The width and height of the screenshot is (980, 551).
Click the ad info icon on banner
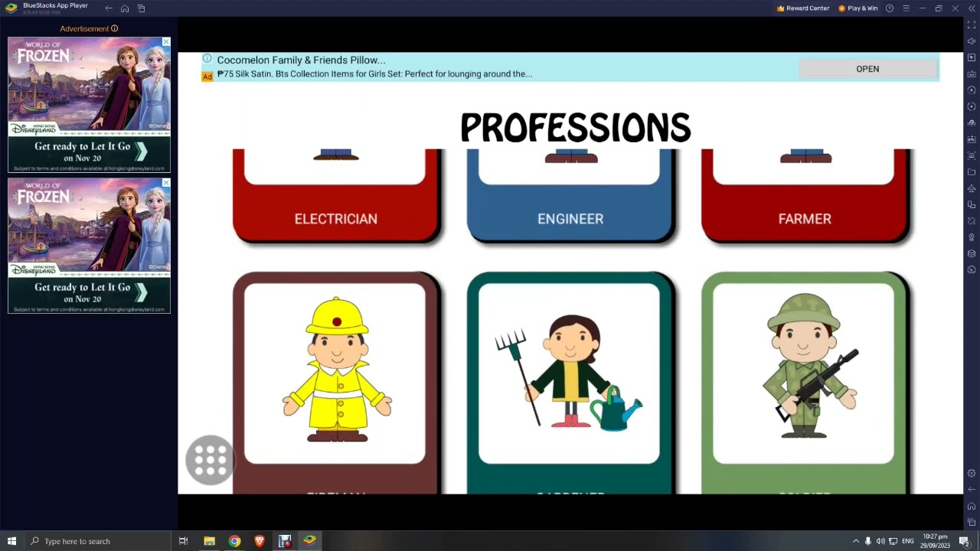207,58
